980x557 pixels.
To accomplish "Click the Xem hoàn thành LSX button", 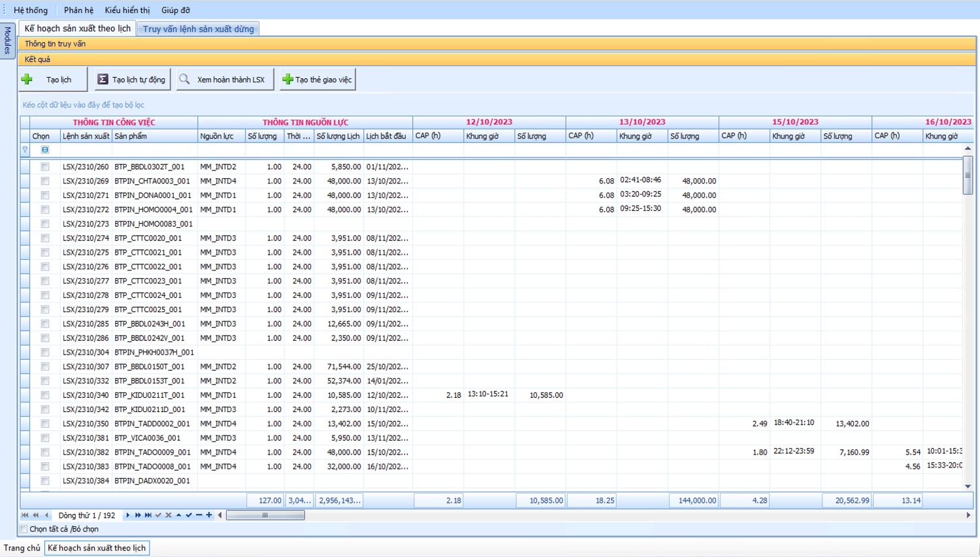I will [225, 79].
